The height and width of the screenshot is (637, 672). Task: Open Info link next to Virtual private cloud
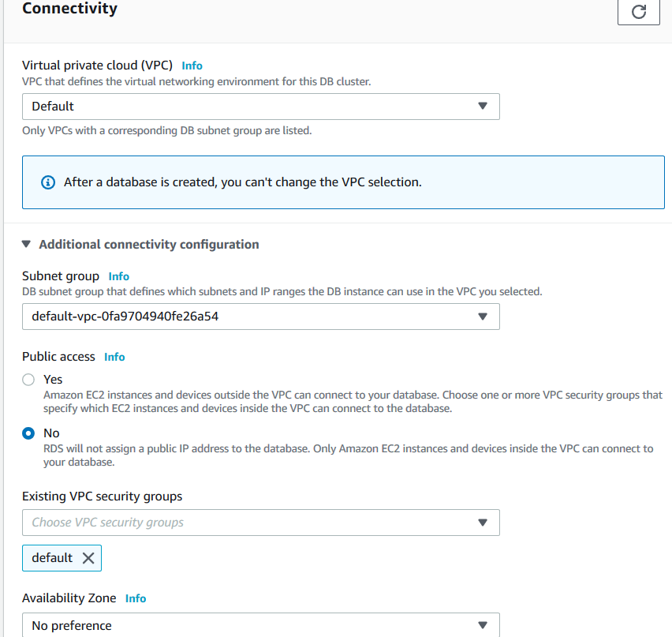click(192, 66)
